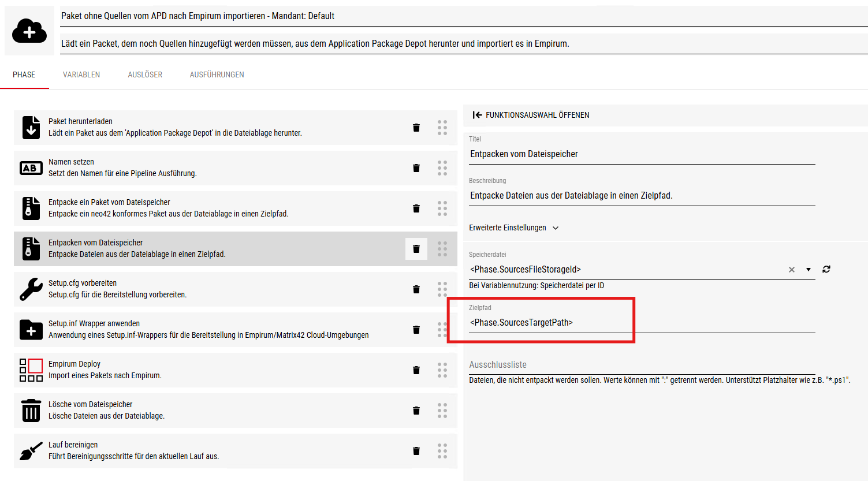Click the Ausschlussliste input field
This screenshot has width=868, height=481.
point(641,365)
